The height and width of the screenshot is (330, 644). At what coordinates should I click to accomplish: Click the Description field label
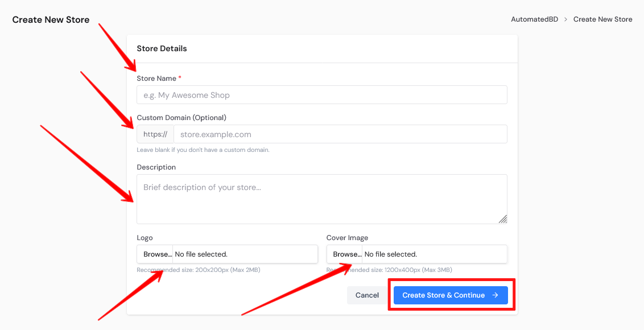coord(156,167)
